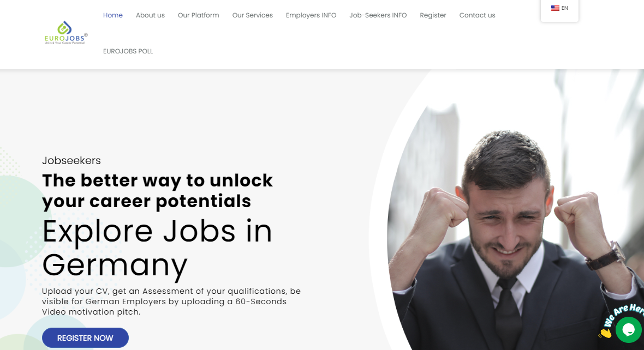This screenshot has width=644, height=350.
Task: Select Employers INFO in the navigation
Action: (311, 15)
